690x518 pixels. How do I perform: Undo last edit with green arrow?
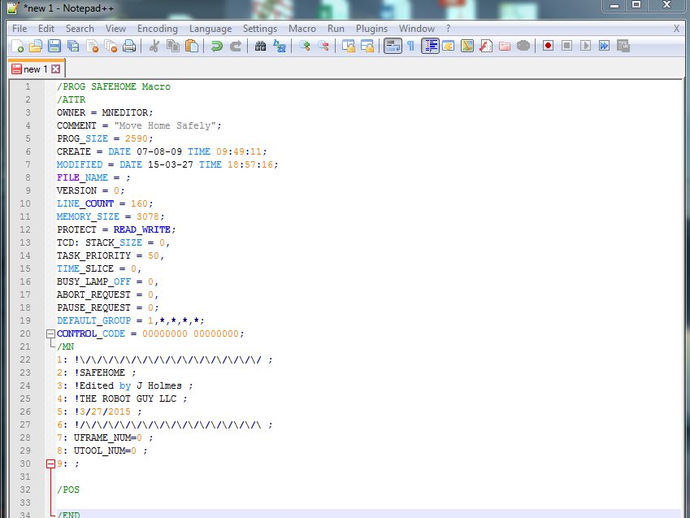(217, 46)
